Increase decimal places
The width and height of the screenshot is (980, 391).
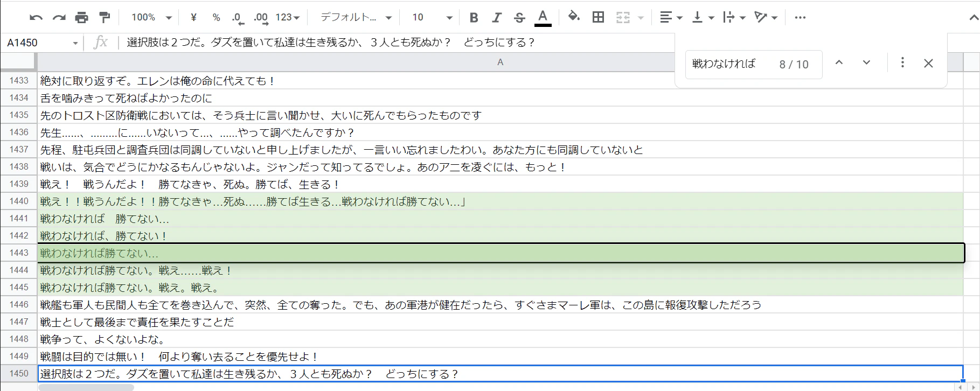[261, 18]
